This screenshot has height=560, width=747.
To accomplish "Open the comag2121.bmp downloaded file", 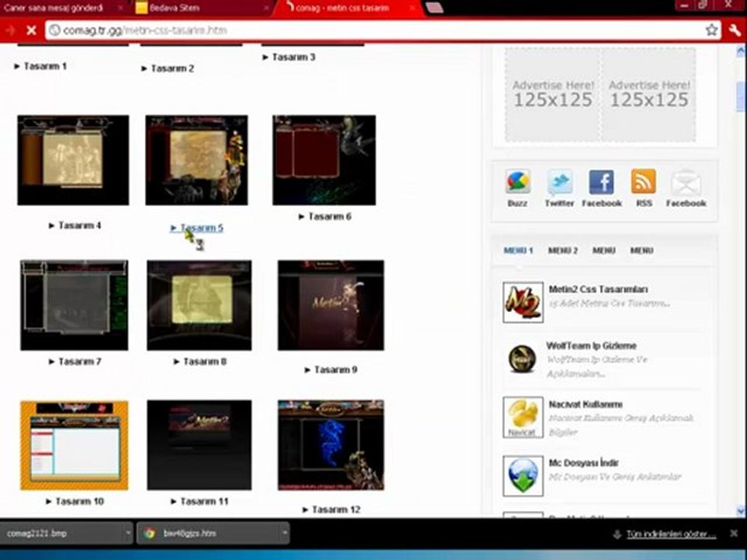I will pyautogui.click(x=61, y=534).
